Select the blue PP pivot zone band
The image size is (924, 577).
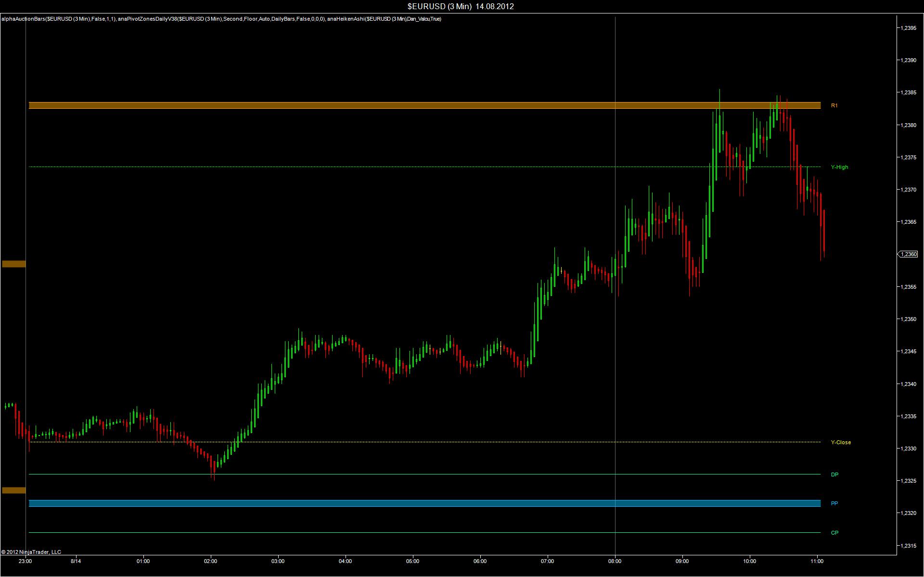(x=424, y=503)
